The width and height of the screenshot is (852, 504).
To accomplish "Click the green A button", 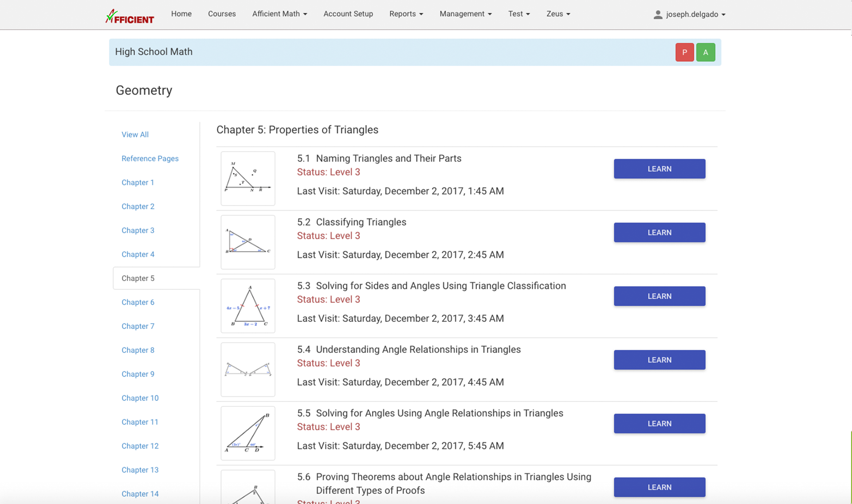I will point(705,52).
